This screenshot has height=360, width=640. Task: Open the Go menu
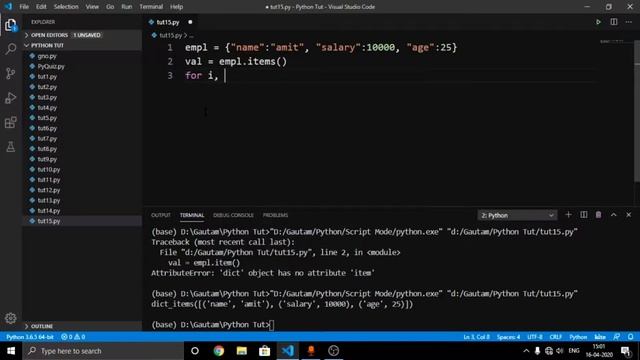(x=110, y=7)
